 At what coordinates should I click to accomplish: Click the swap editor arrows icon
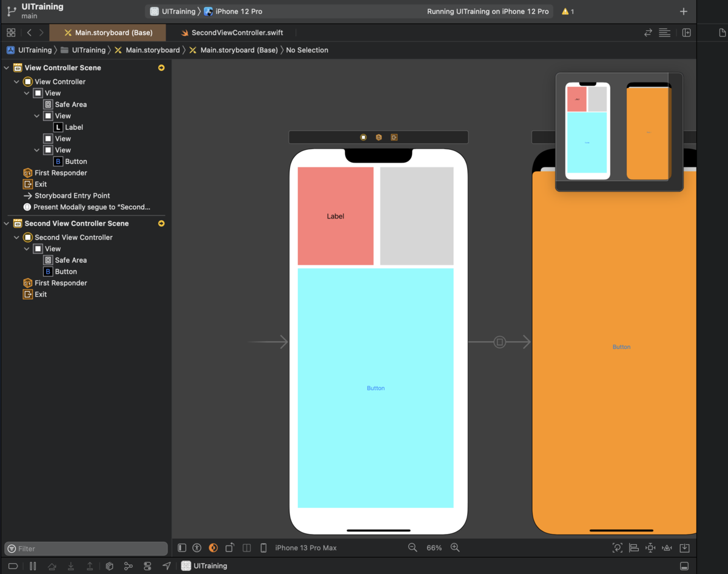[648, 33]
